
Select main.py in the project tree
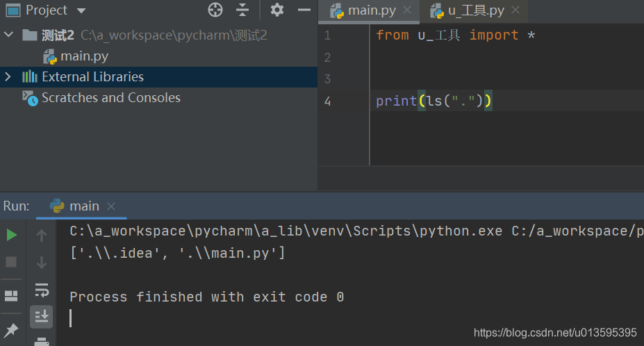(76, 56)
